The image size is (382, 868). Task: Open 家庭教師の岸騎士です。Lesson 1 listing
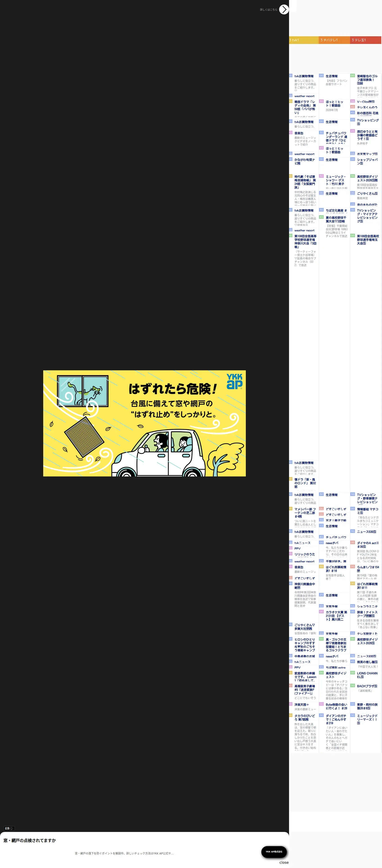(x=305, y=677)
